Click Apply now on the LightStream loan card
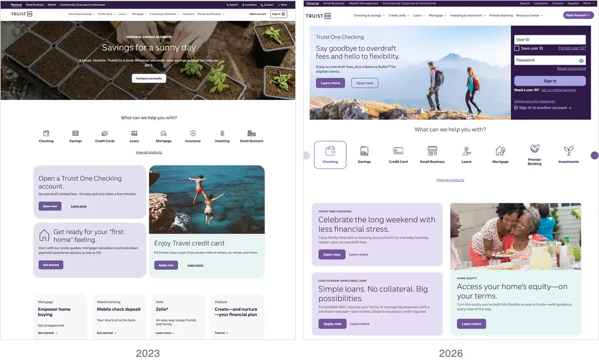The width and height of the screenshot is (599, 364). point(332,324)
